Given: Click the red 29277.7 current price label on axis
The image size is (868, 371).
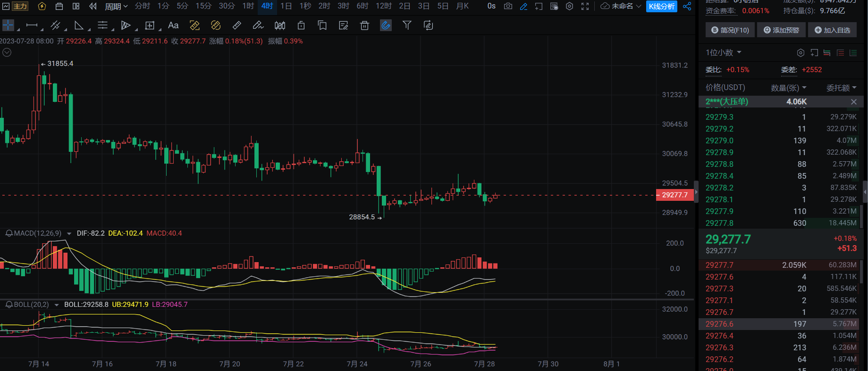Looking at the screenshot, I should pyautogui.click(x=674, y=195).
